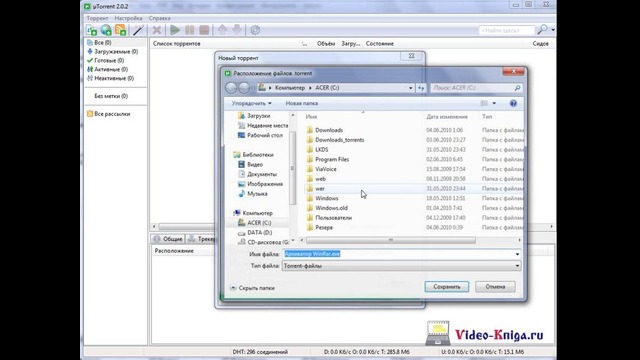Click Forward navigation arrow in save dialog
The width and height of the screenshot is (640, 360).
[244, 88]
